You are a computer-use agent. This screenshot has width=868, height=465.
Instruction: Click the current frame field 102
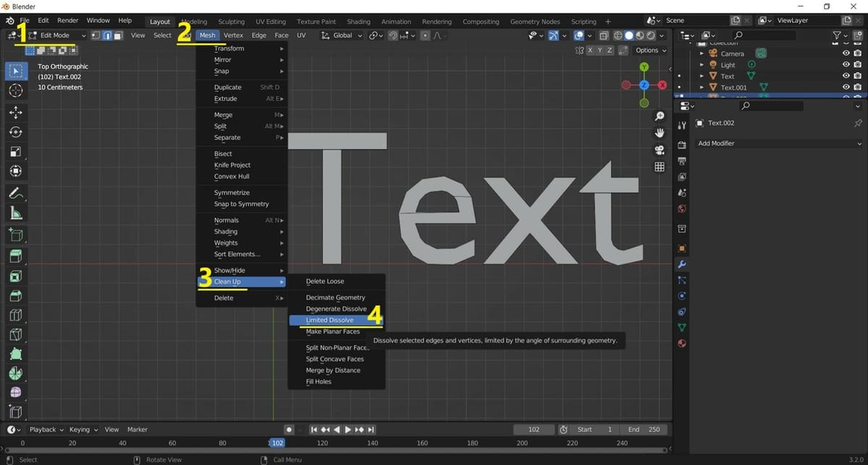[x=534, y=430]
